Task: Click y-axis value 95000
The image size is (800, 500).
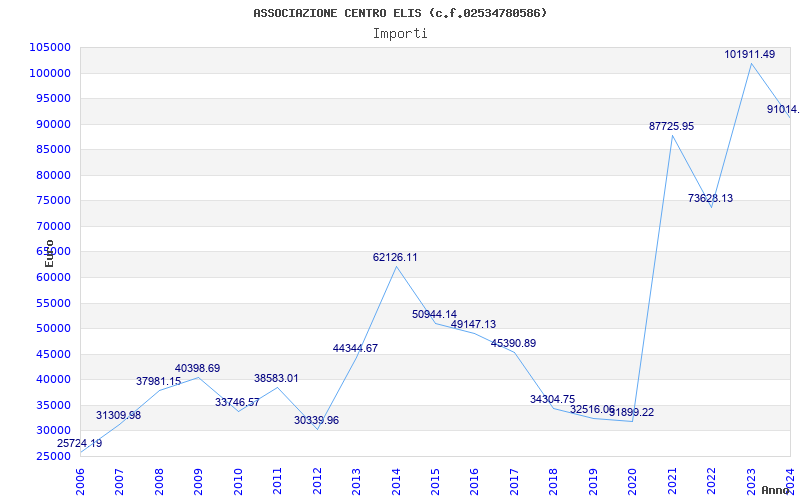Action: [x=53, y=98]
